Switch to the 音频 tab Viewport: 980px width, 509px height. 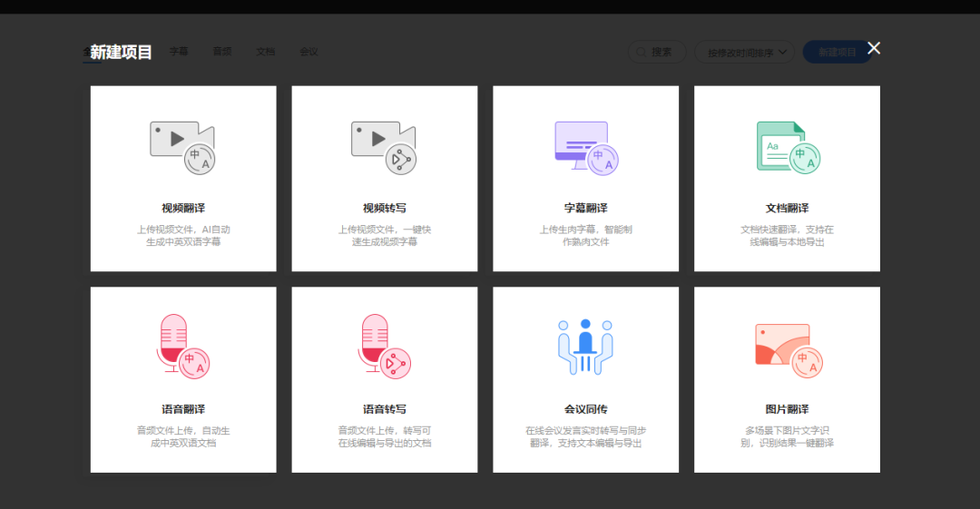(222, 52)
